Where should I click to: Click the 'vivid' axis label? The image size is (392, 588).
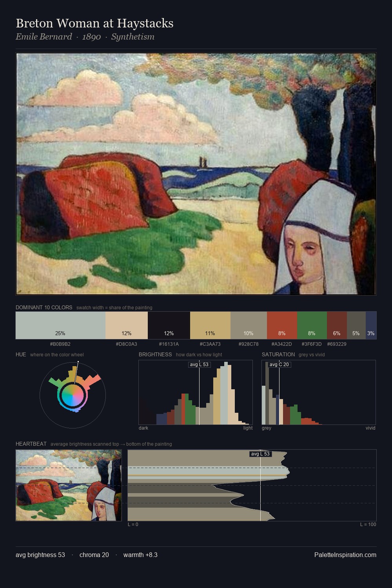click(x=371, y=428)
